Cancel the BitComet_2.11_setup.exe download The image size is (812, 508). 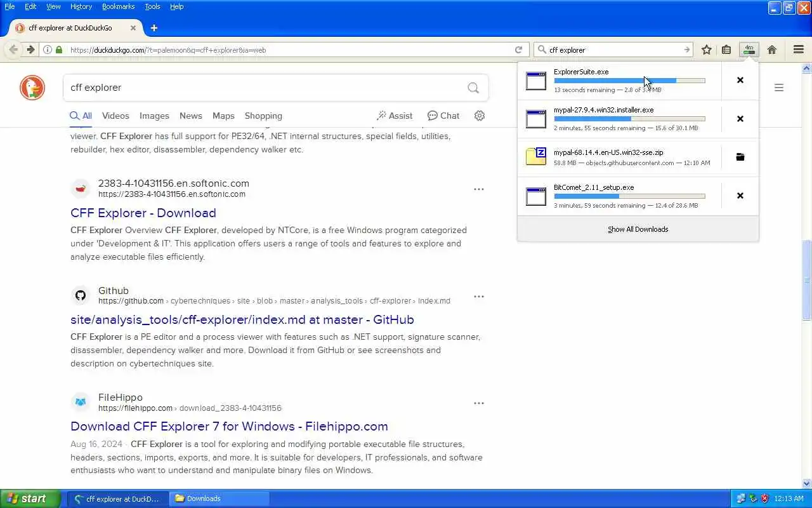740,196
